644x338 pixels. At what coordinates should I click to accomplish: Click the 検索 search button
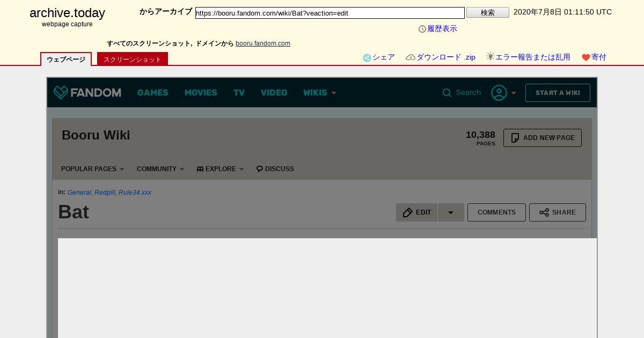[488, 12]
